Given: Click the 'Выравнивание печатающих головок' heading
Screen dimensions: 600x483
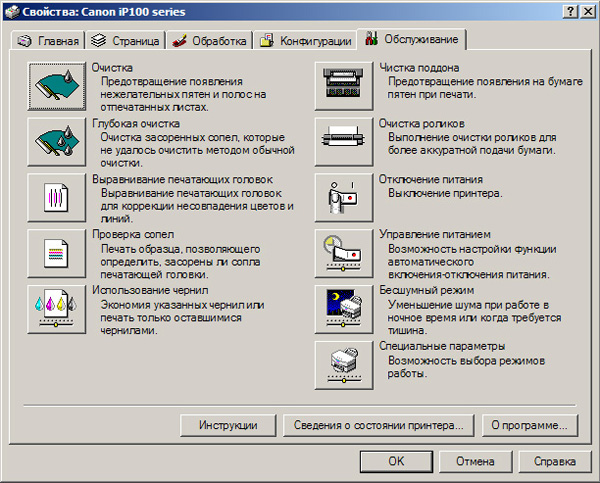Looking at the screenshot, I should pos(183,179).
